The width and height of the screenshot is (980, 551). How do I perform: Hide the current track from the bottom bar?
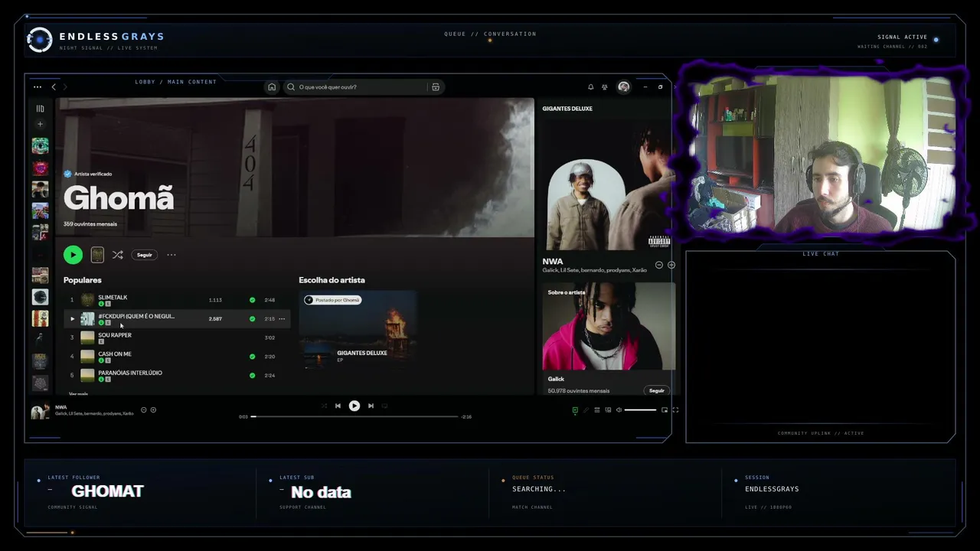pos(143,410)
